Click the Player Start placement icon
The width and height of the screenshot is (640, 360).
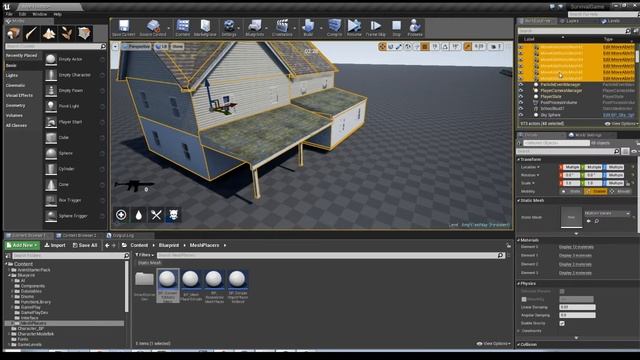pos(51,122)
